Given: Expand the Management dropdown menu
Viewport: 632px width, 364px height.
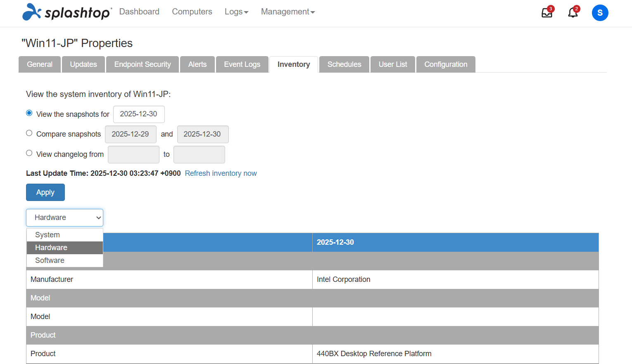Looking at the screenshot, I should [288, 12].
